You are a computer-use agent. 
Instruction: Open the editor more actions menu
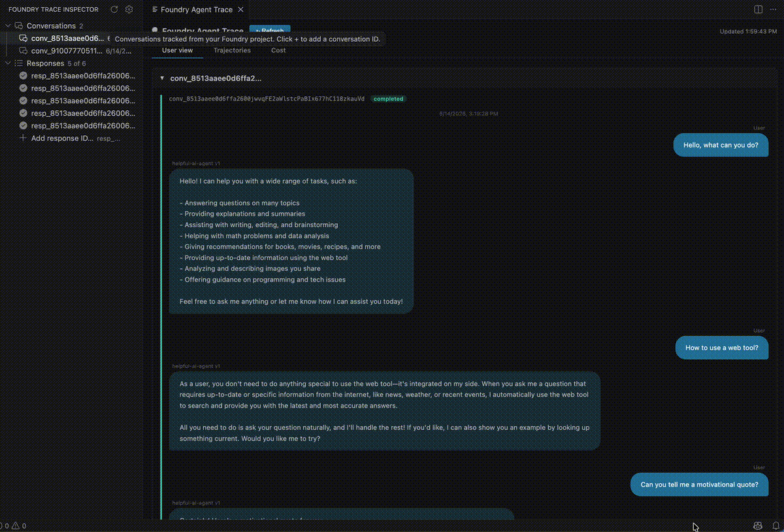click(774, 10)
